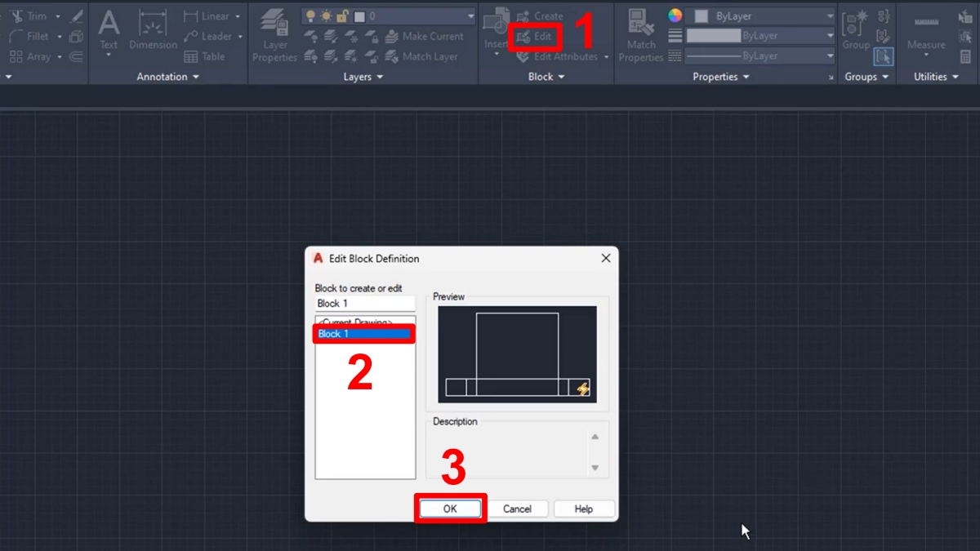Image resolution: width=980 pixels, height=551 pixels.
Task: Open the layer list dropdown
Action: [x=470, y=16]
